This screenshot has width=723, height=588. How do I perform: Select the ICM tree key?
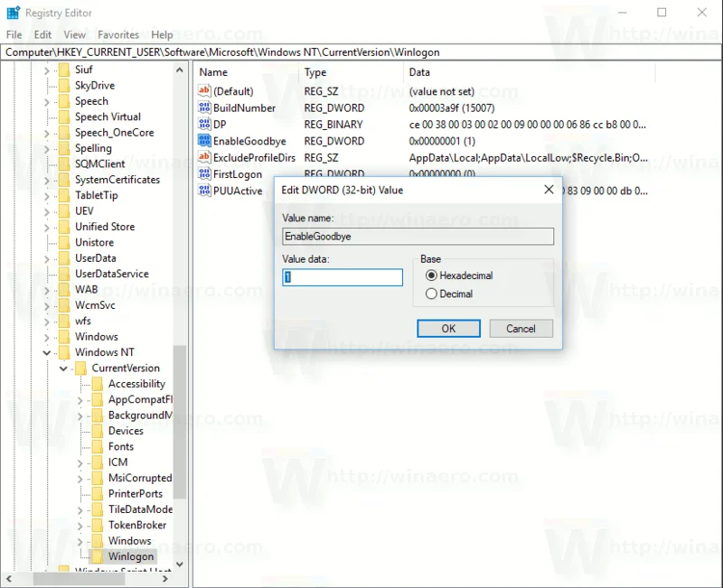tap(117, 462)
